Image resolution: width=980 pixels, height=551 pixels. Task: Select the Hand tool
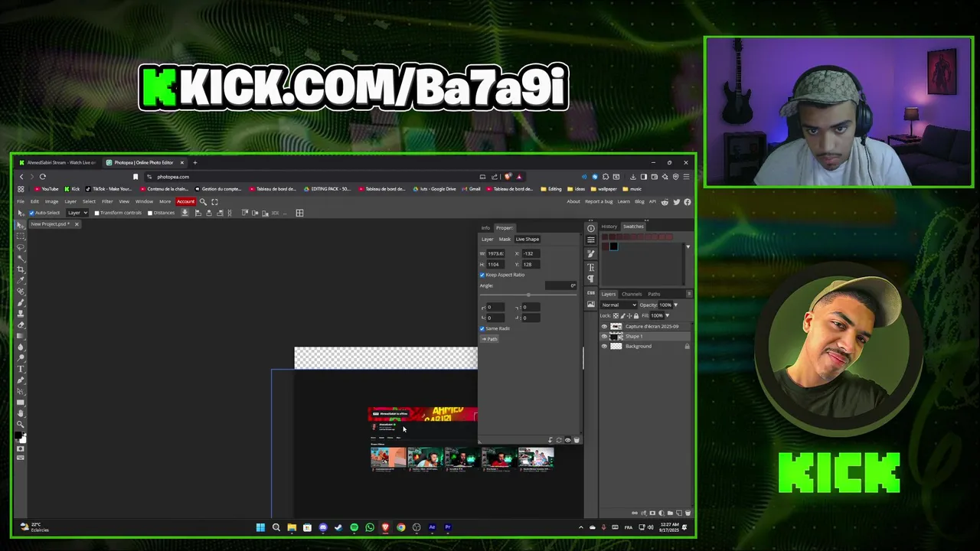21,413
